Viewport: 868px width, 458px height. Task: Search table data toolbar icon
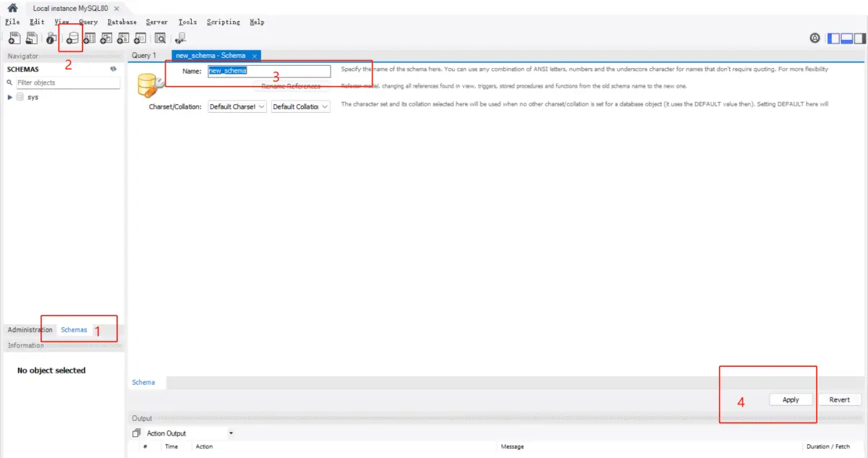161,38
